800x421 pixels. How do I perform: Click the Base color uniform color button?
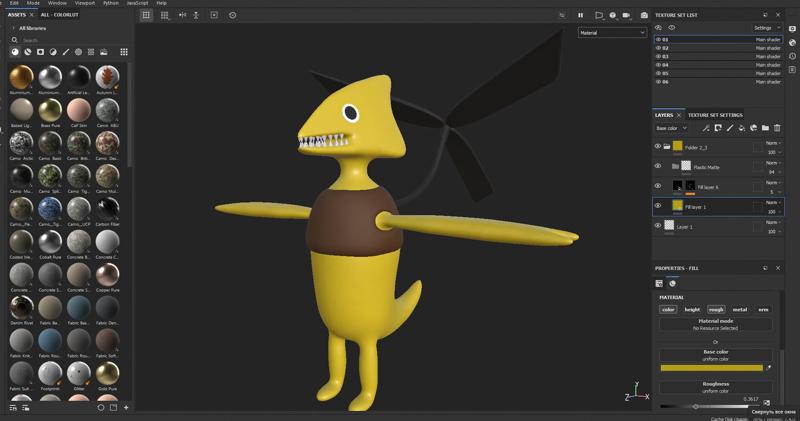click(715, 355)
